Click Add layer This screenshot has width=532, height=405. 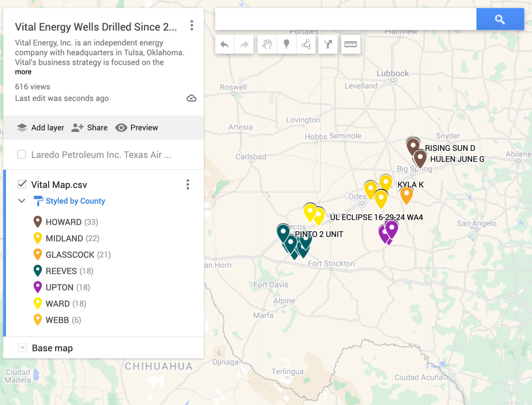(x=41, y=128)
